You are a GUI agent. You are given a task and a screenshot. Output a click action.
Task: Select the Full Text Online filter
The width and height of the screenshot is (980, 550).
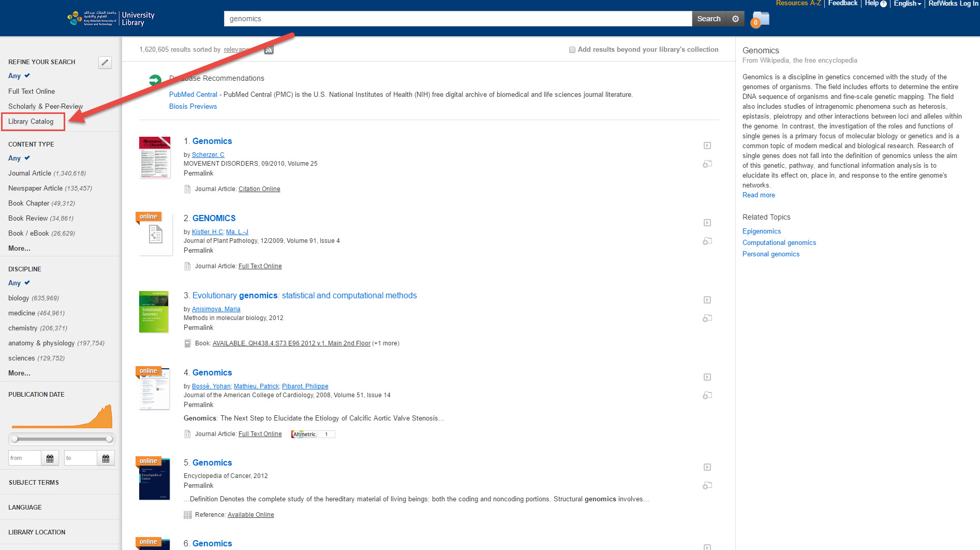32,91
